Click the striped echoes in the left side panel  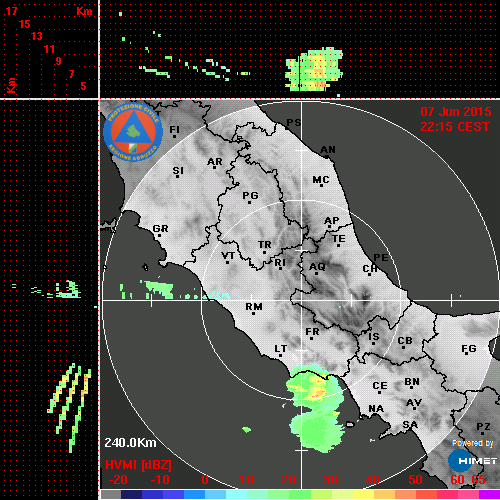[x=69, y=408]
